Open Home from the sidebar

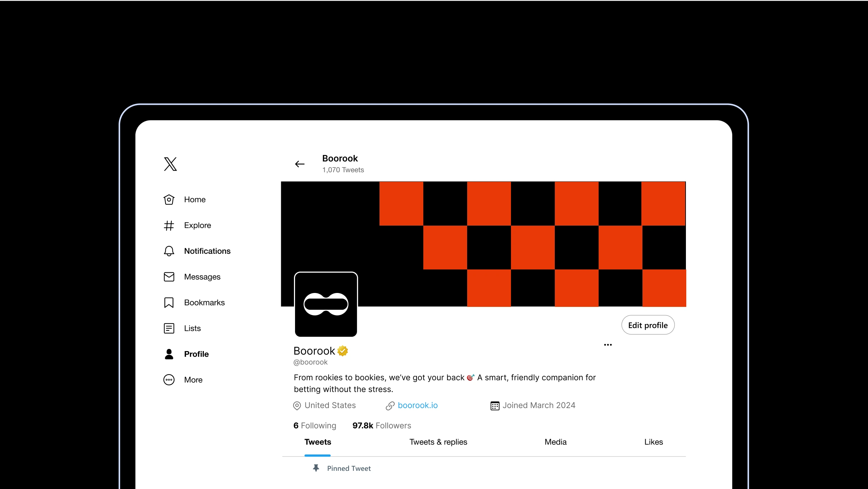[x=194, y=200]
